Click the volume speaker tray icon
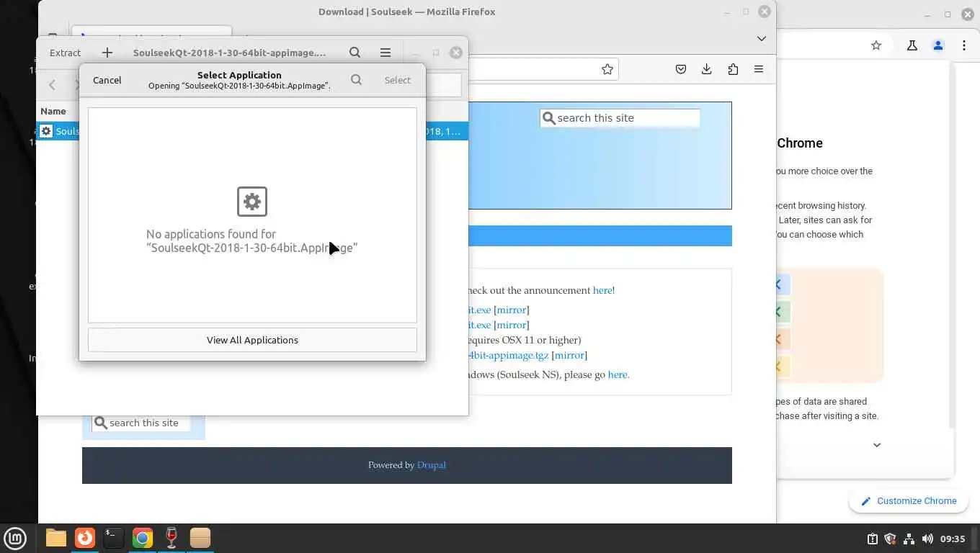The width and height of the screenshot is (980, 553). [927, 539]
